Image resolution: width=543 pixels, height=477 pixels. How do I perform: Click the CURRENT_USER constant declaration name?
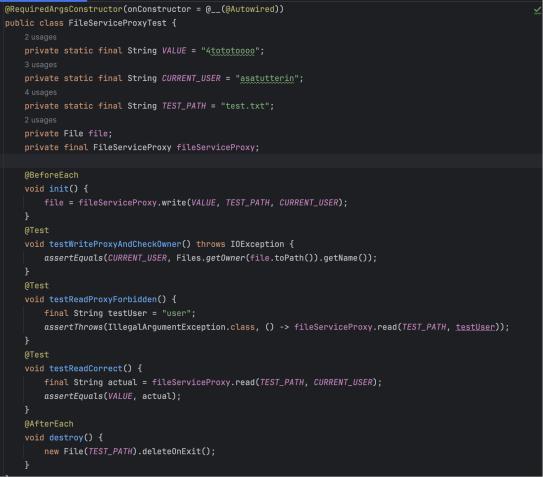click(191, 79)
